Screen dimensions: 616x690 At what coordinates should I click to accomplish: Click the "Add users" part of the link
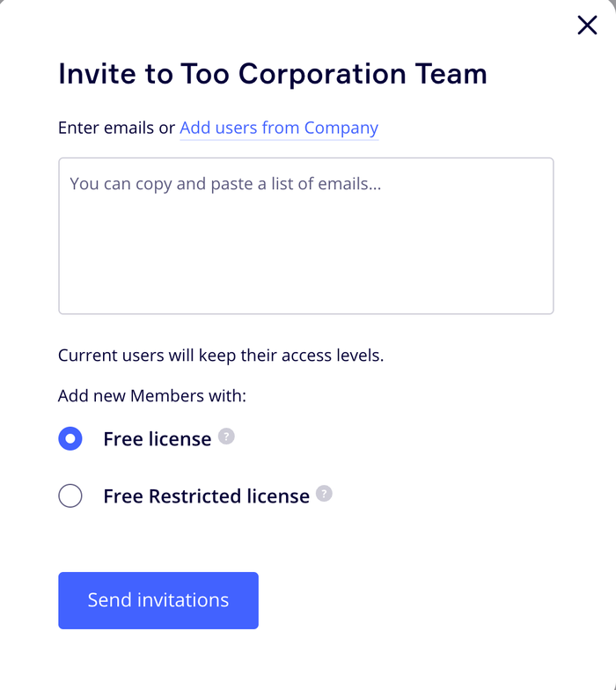(x=218, y=128)
